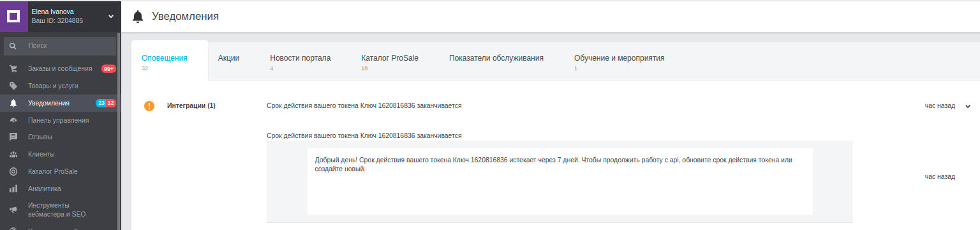Click the people icon for Клиенты
Image resolution: width=980 pixels, height=230 pixels.
(x=13, y=154)
